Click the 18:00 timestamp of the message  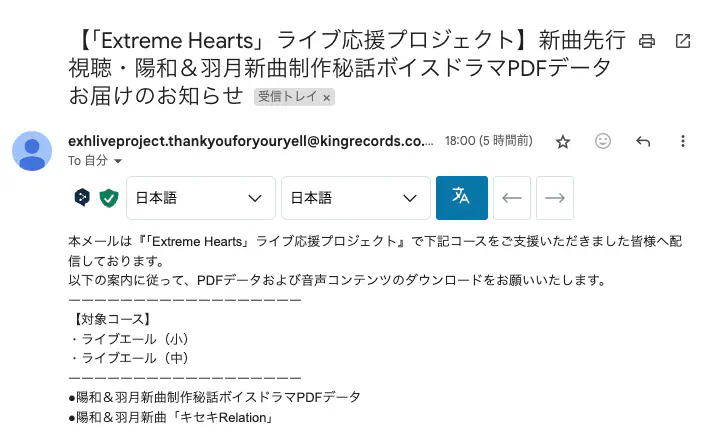tap(488, 141)
